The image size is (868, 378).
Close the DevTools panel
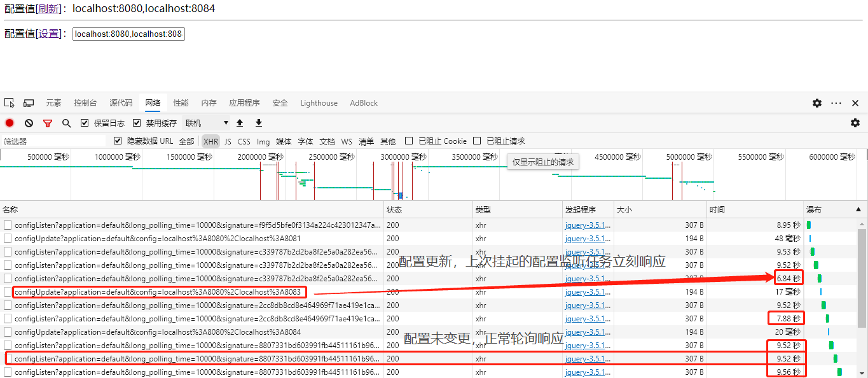tap(855, 102)
